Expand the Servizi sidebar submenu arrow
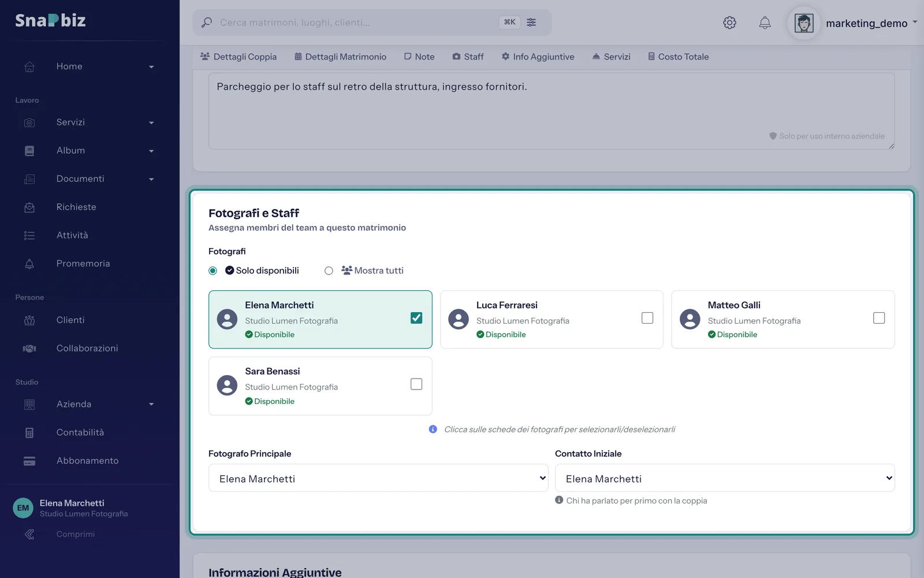 pyautogui.click(x=151, y=123)
